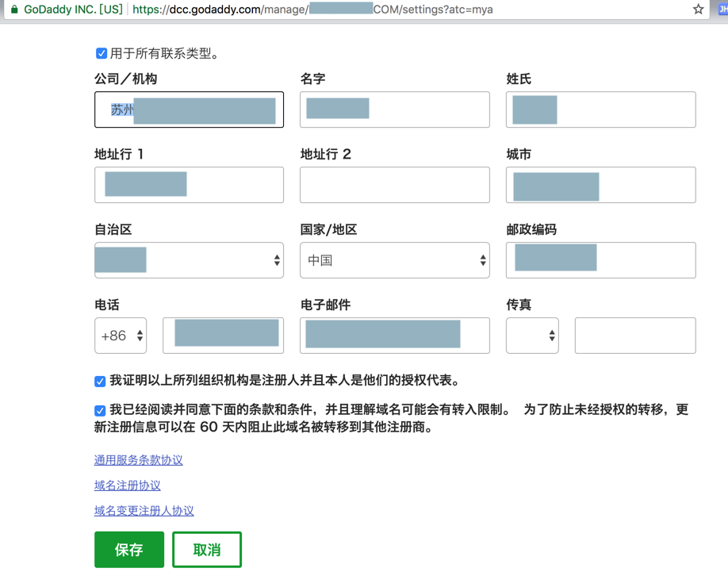The height and width of the screenshot is (572, 728).
Task: Click the 地址行 2 input field
Action: coord(394,185)
